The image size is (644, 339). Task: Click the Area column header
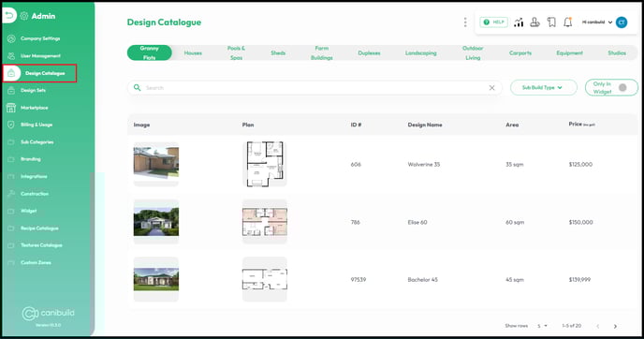click(512, 125)
